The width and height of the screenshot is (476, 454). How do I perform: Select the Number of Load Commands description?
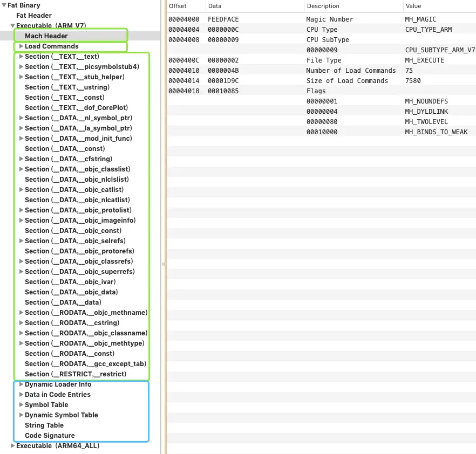click(x=351, y=71)
